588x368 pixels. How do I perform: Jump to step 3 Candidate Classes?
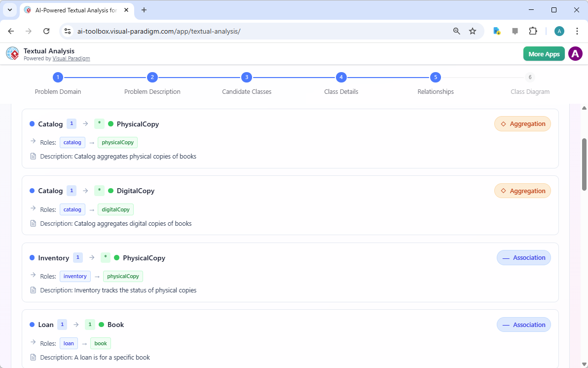coord(246,78)
